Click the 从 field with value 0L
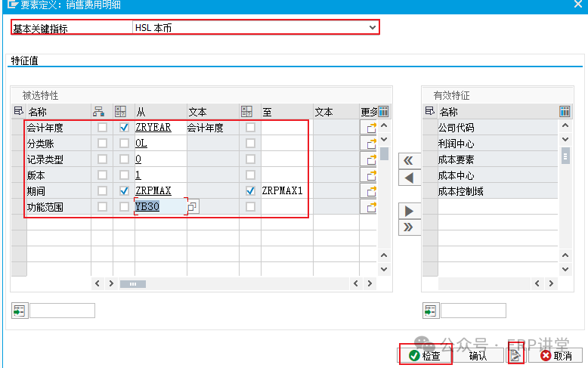Viewport: 588px width, 368px height. (x=159, y=144)
